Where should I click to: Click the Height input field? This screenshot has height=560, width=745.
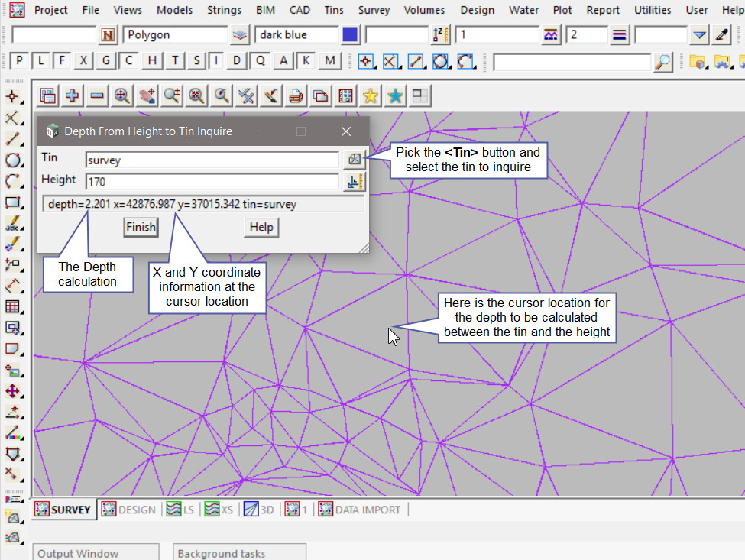point(212,182)
